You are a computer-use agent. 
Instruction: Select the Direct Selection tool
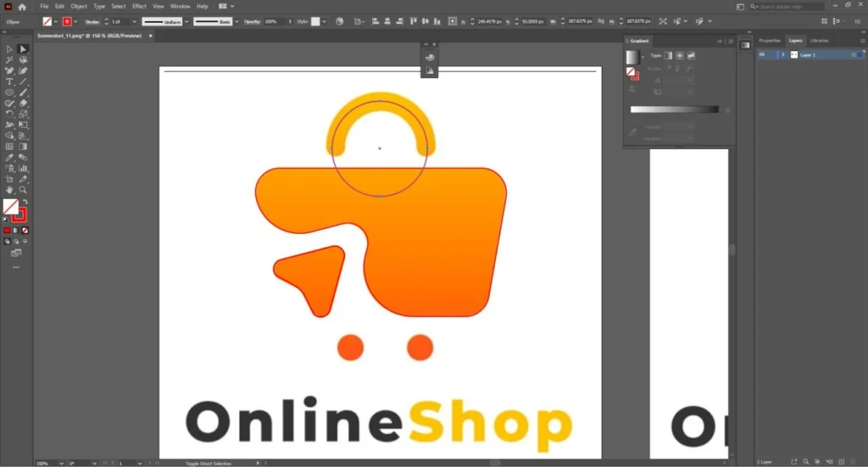23,49
